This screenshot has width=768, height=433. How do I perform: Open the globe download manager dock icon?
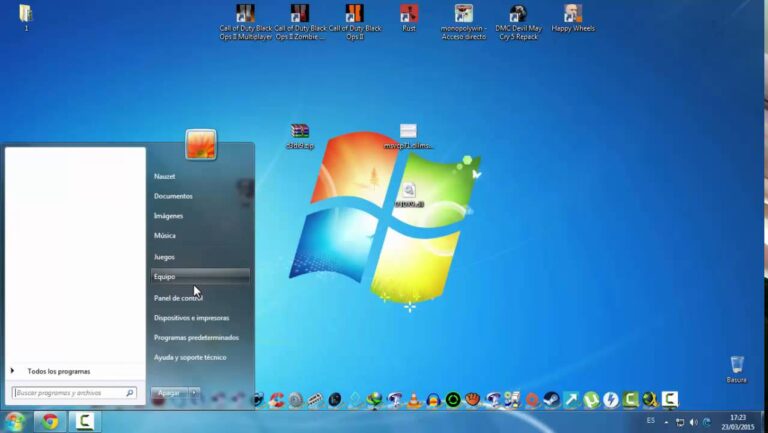[375, 400]
